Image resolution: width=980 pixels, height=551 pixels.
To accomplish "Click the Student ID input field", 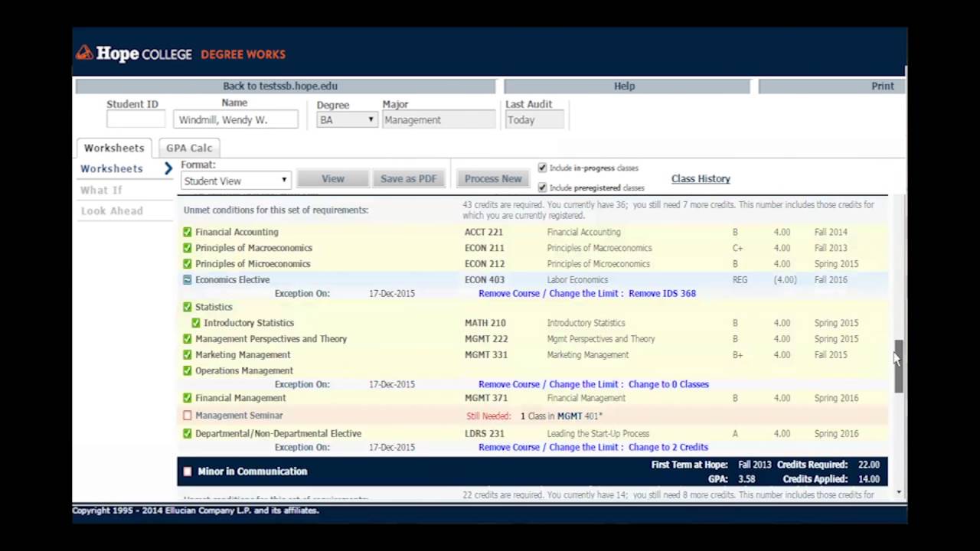I will click(136, 119).
